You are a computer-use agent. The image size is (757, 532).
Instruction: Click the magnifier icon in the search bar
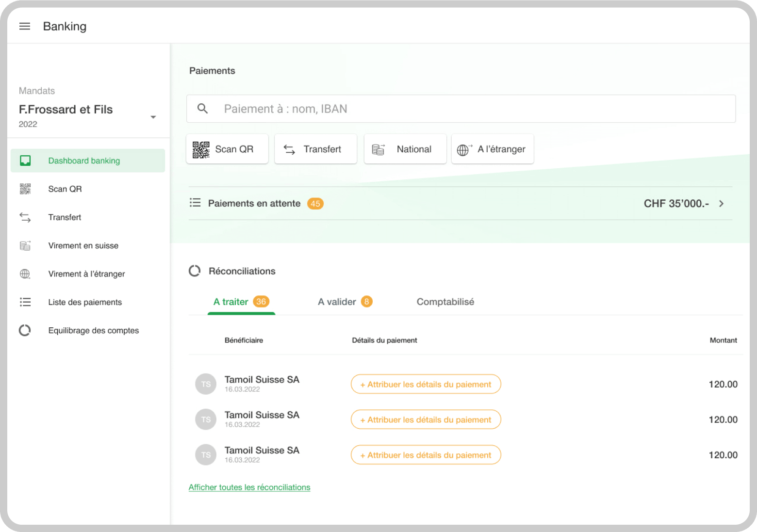pos(203,109)
